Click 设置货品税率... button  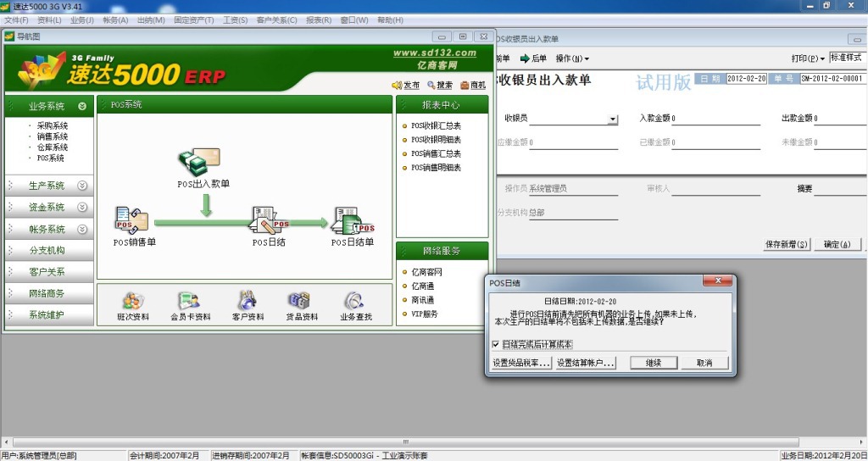point(521,363)
